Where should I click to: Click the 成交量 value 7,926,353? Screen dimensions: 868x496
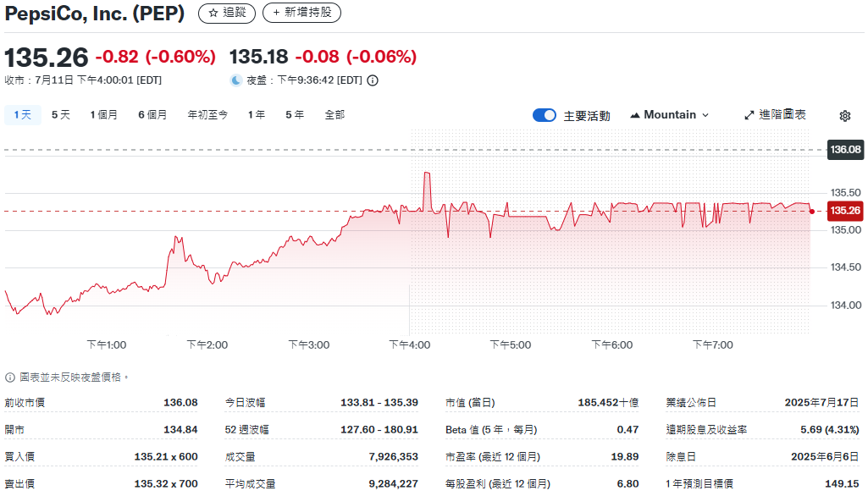[394, 457]
